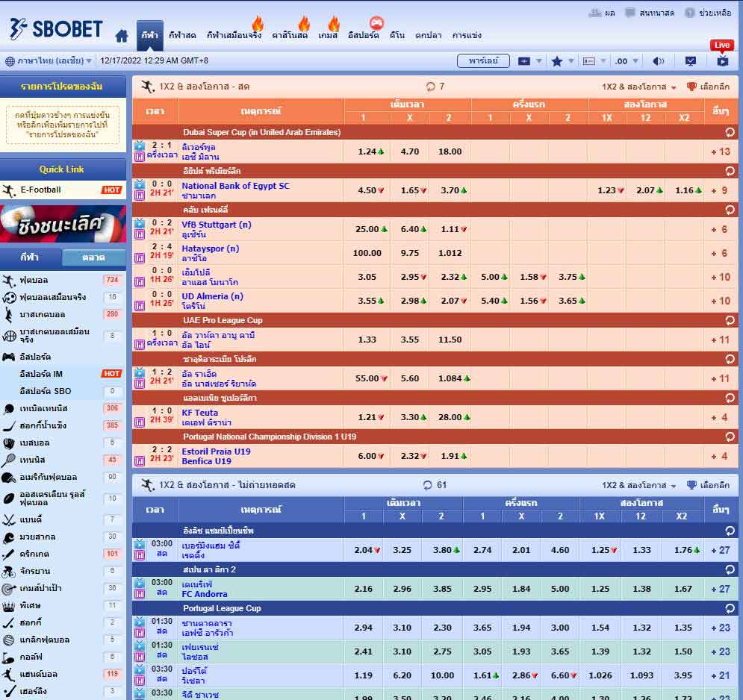743x700 pixels.
Task: Open the VfB Stuttgart (n) match link
Action: 217,225
